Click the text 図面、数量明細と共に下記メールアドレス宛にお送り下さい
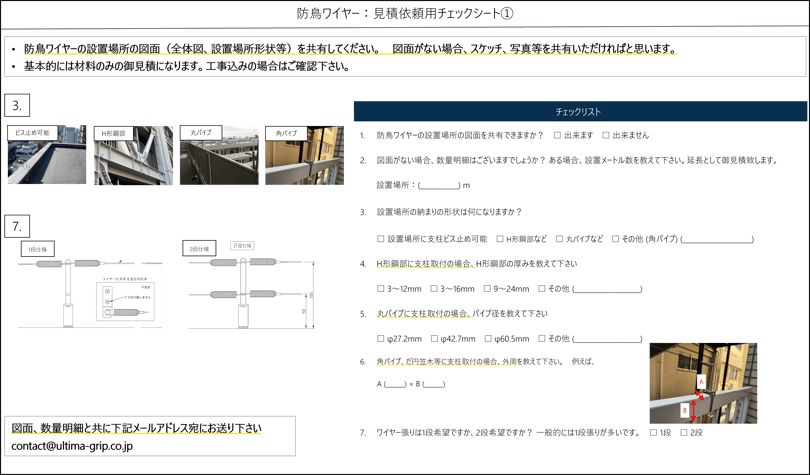810x475 pixels. (x=136, y=429)
